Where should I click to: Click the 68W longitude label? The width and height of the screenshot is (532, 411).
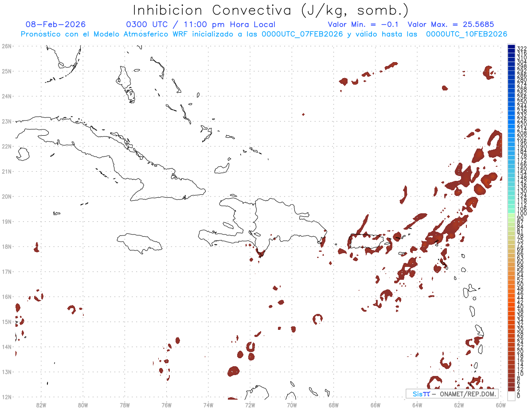pyautogui.click(x=334, y=404)
